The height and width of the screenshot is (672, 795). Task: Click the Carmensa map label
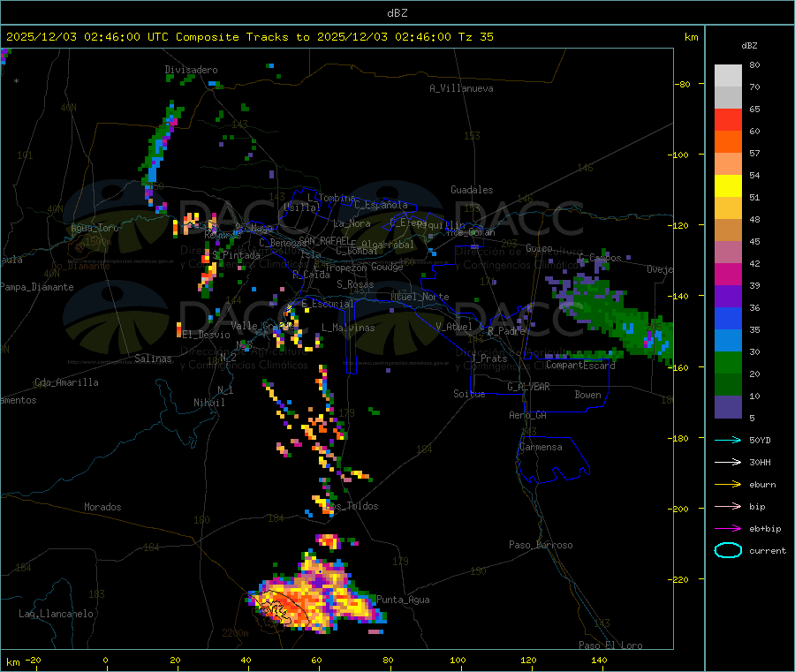coord(541,447)
